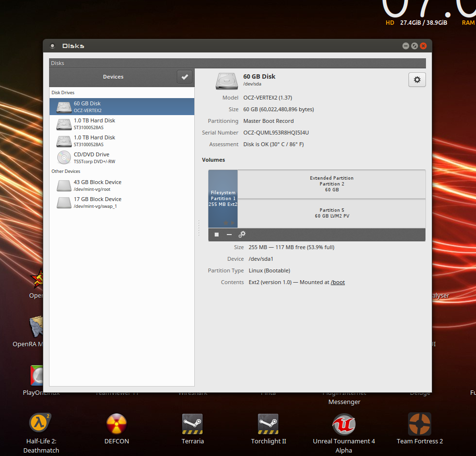Select the first 1.0 TB Hard Disk
The image size is (476, 456).
(121, 124)
